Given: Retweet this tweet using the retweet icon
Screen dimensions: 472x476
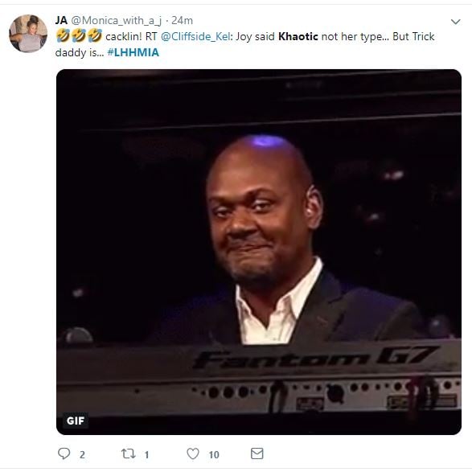Looking at the screenshot, I should [128, 453].
